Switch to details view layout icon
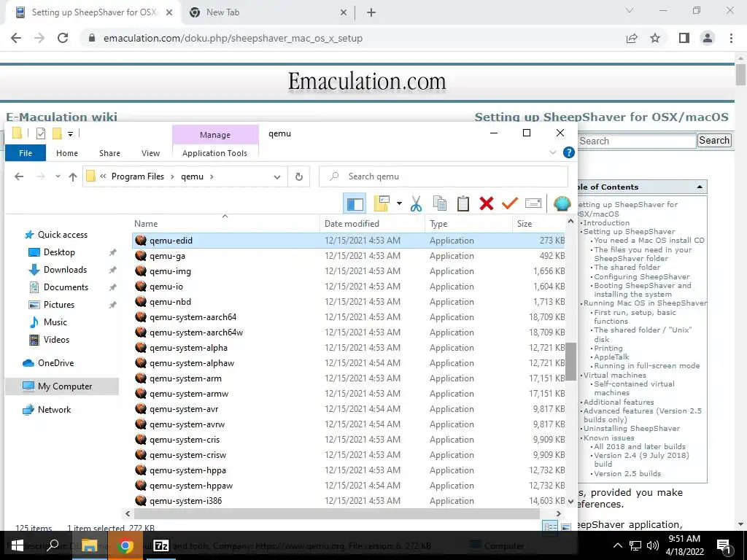Viewport: 747px width, 560px height. pyautogui.click(x=550, y=526)
